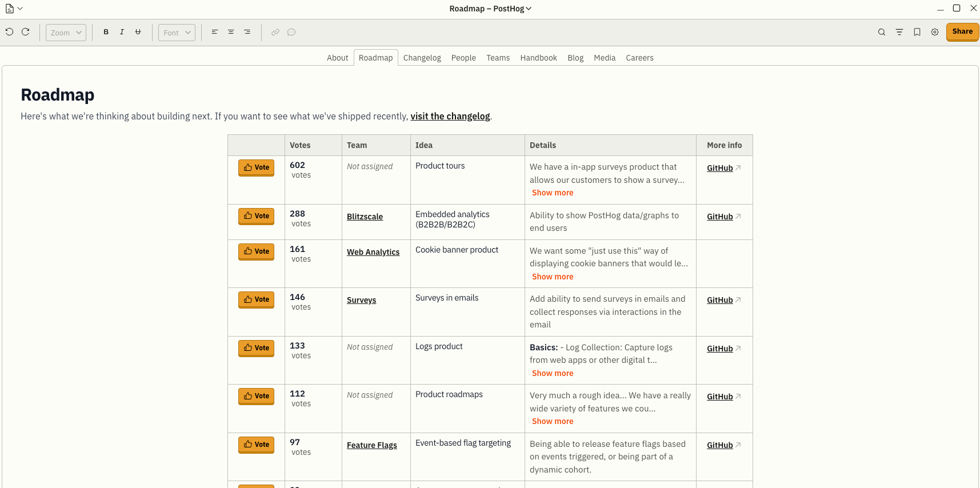Open the Font dropdown
This screenshot has width=980, height=488.
(177, 33)
